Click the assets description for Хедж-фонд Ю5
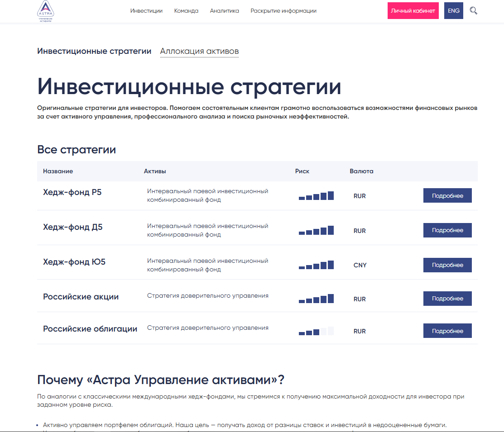Screen dimensions: 504x432 (x=208, y=265)
